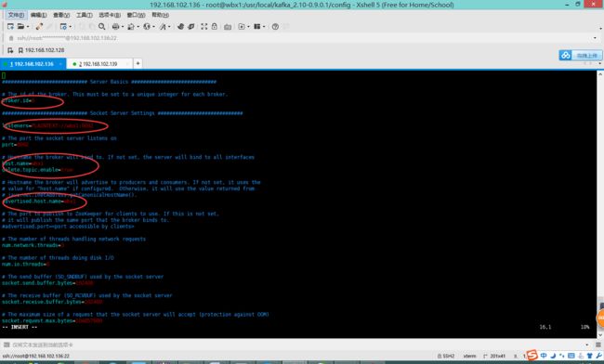Click the lock icon in the address bar
This screenshot has width=604, height=364.
(11, 38)
